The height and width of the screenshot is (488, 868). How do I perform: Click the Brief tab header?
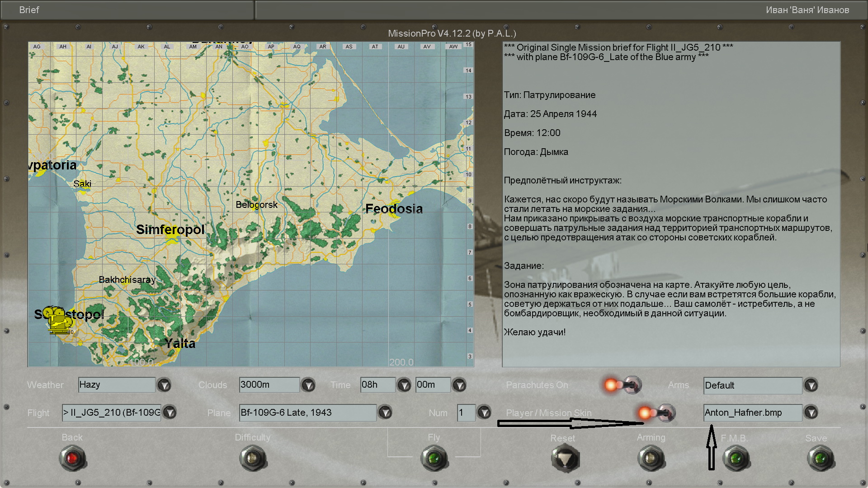(x=29, y=10)
